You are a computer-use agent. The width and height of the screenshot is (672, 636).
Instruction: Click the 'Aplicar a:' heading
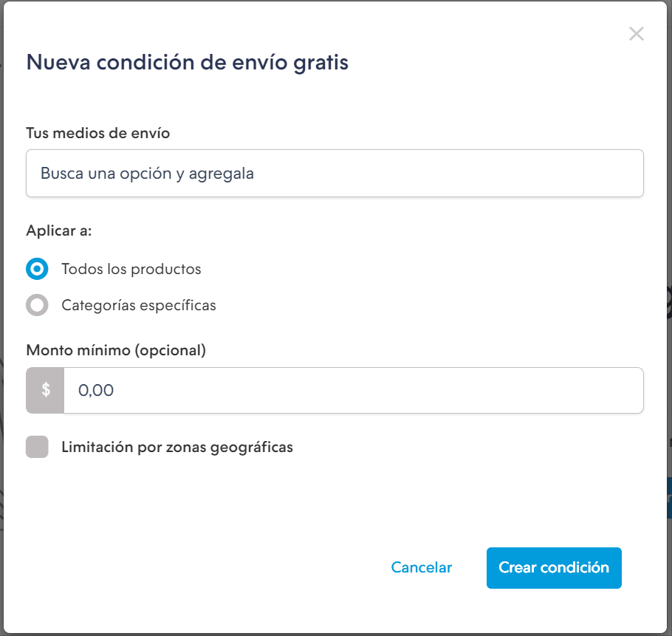[x=59, y=230]
